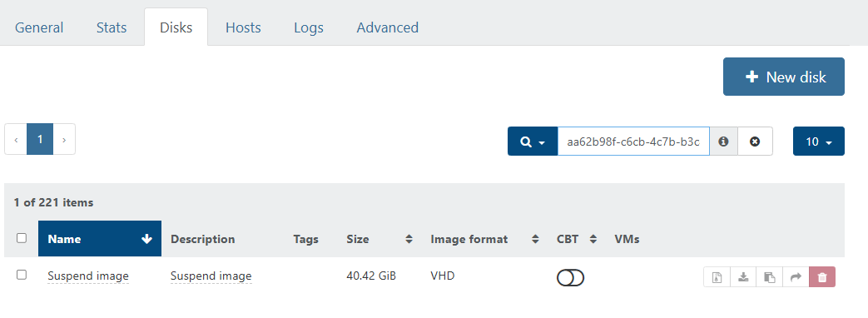Image resolution: width=868 pixels, height=318 pixels.
Task: Switch to the Stats tab
Action: point(112,27)
